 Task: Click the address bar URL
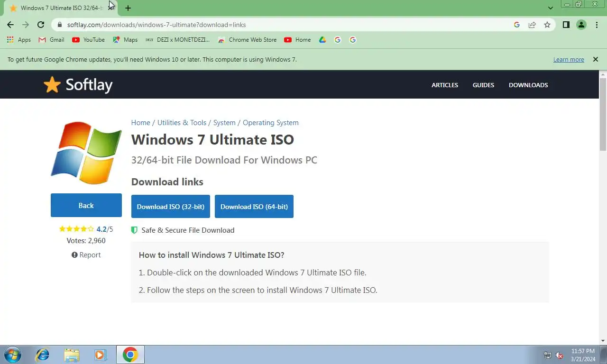coord(156,25)
